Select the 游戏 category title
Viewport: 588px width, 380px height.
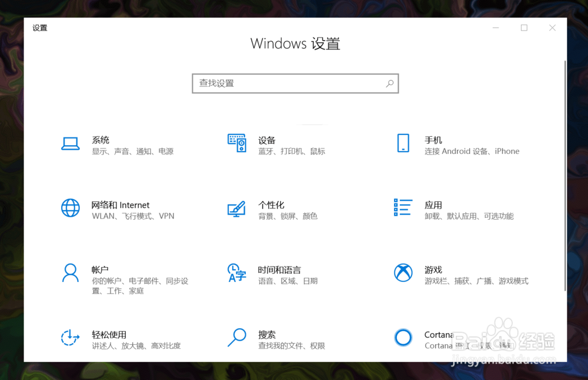(x=433, y=270)
